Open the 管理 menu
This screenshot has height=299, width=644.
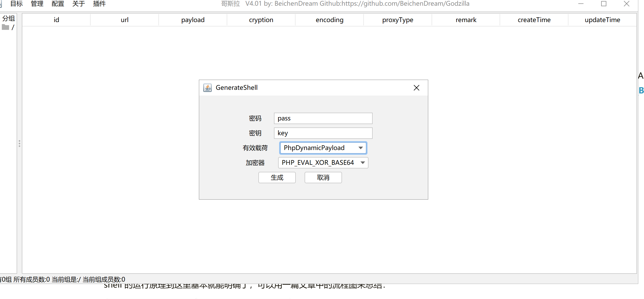click(x=37, y=4)
